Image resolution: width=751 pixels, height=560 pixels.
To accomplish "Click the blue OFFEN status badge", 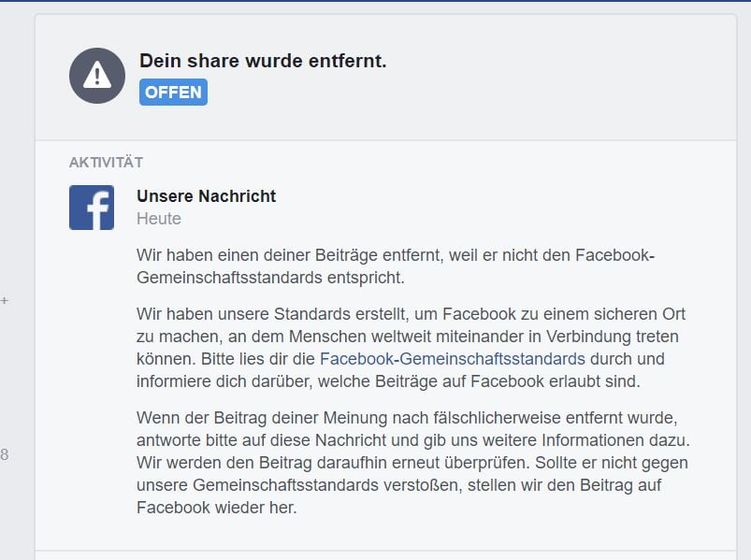I will [173, 92].
